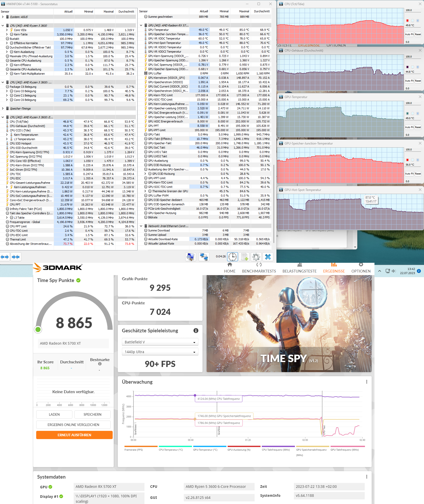Screen dimensions: 424x504
Task: Click the Belastungsteste bar chart icon
Action: [x=300, y=265]
